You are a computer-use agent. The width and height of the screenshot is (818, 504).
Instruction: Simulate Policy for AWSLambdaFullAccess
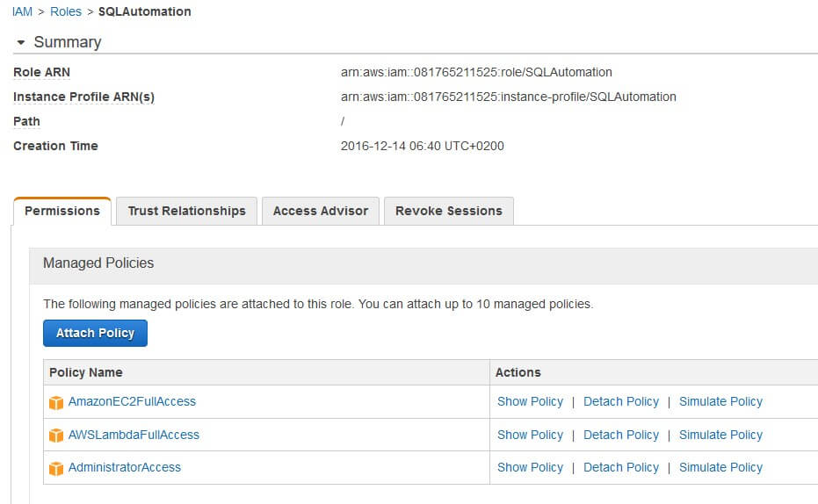pos(720,435)
